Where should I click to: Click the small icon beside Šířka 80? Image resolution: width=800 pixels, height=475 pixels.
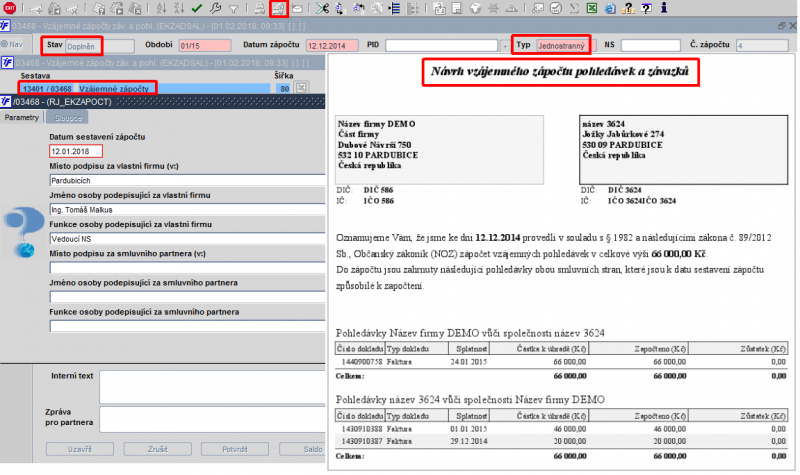(302, 88)
